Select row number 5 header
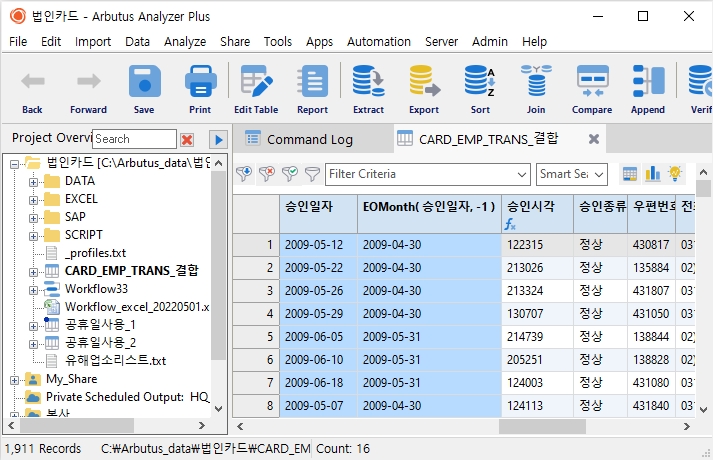 (256, 337)
